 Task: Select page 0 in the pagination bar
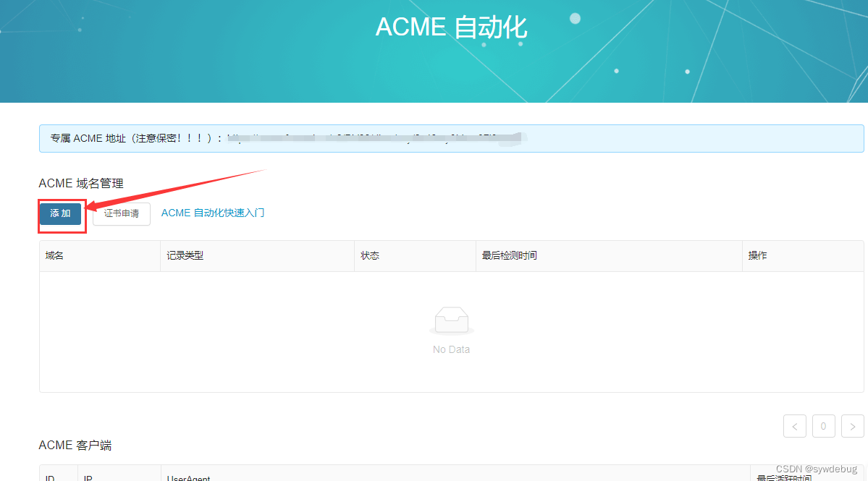pos(823,426)
